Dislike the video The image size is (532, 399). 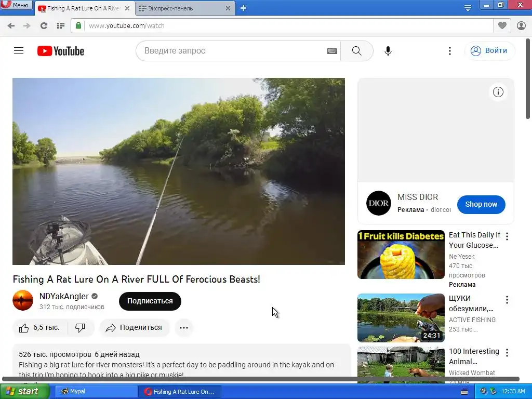81,328
